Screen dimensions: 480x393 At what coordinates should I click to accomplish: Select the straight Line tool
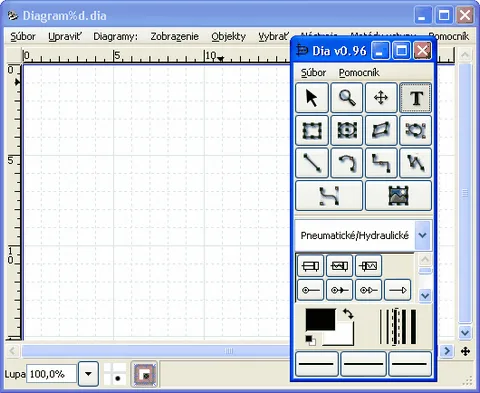tap(312, 163)
